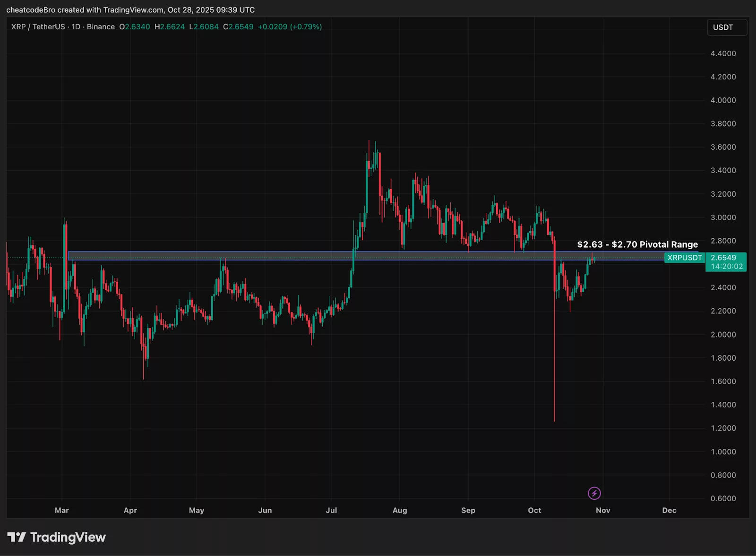Click the high value H2.6624

[x=169, y=27]
